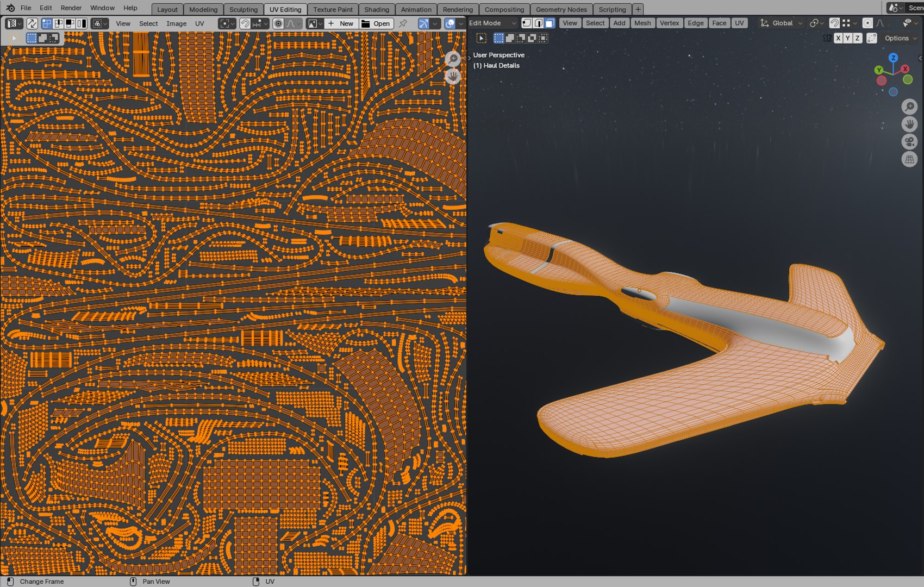Toggle UV editor snapping magnet
The width and height of the screenshot is (924, 587).
click(x=245, y=23)
